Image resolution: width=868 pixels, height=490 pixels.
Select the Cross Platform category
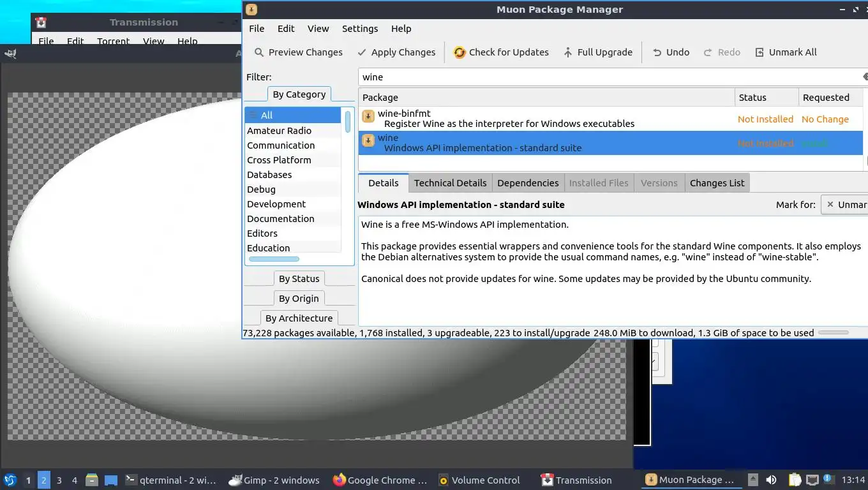tap(293, 160)
